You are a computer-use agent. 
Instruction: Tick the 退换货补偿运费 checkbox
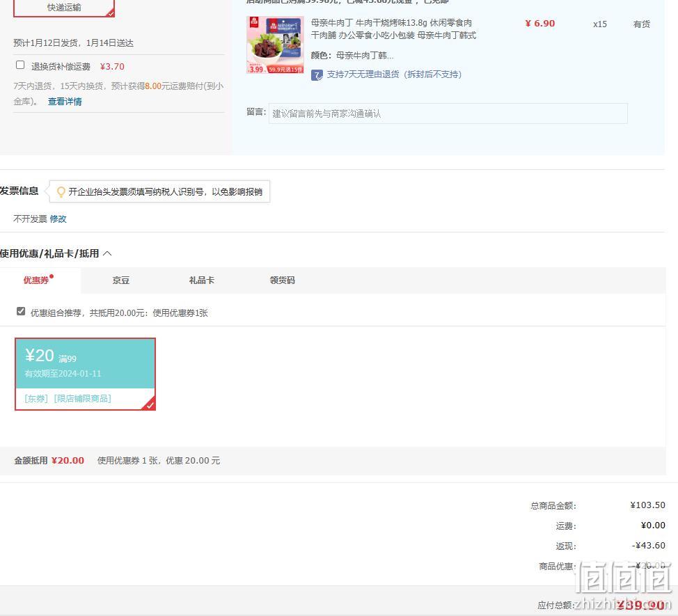click(20, 65)
